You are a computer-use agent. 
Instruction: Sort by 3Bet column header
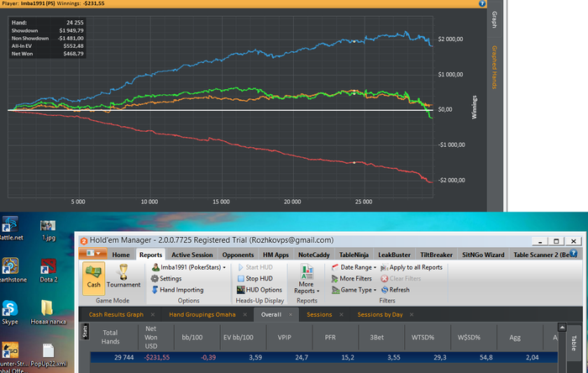[376, 338]
